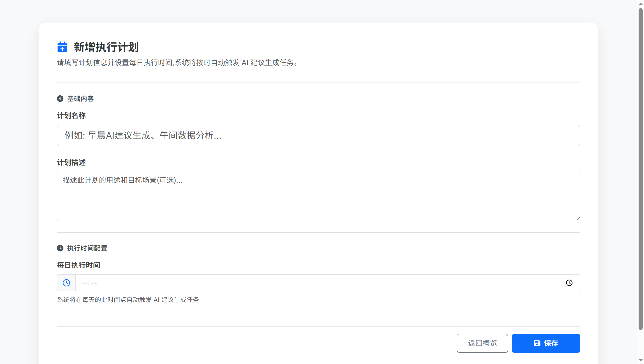Viewport: 644px width, 364px height.
Task: Click the blue calendar-plus icon beside 新增执行计划
Action: coord(62,47)
